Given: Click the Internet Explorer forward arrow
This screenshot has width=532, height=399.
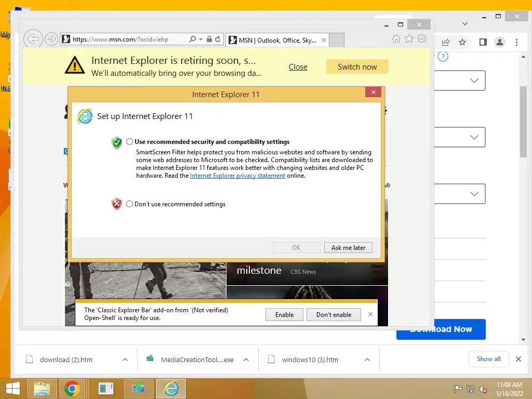Looking at the screenshot, I should [51, 39].
